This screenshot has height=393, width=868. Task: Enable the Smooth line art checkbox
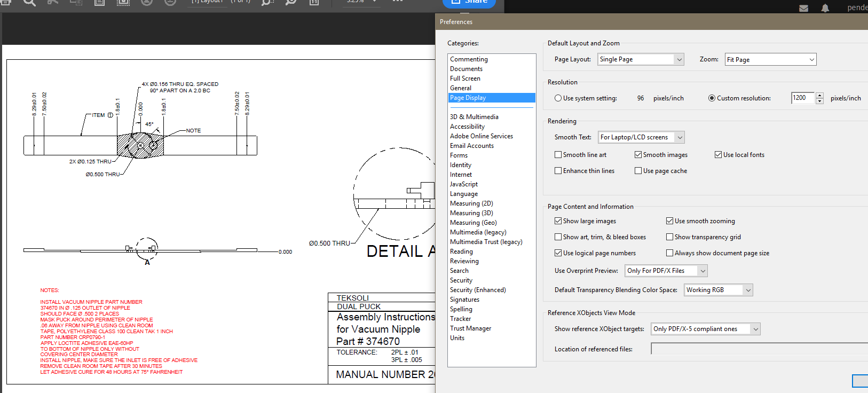(558, 155)
